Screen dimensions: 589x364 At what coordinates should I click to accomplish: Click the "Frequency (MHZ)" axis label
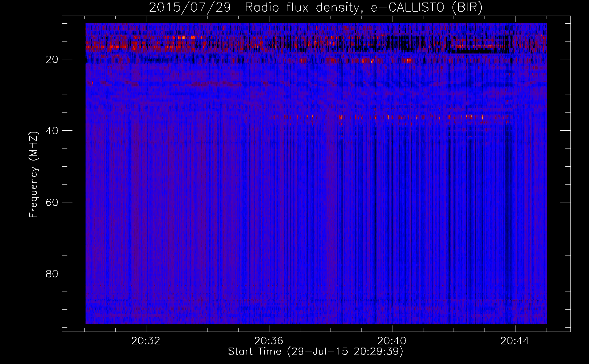[33, 175]
